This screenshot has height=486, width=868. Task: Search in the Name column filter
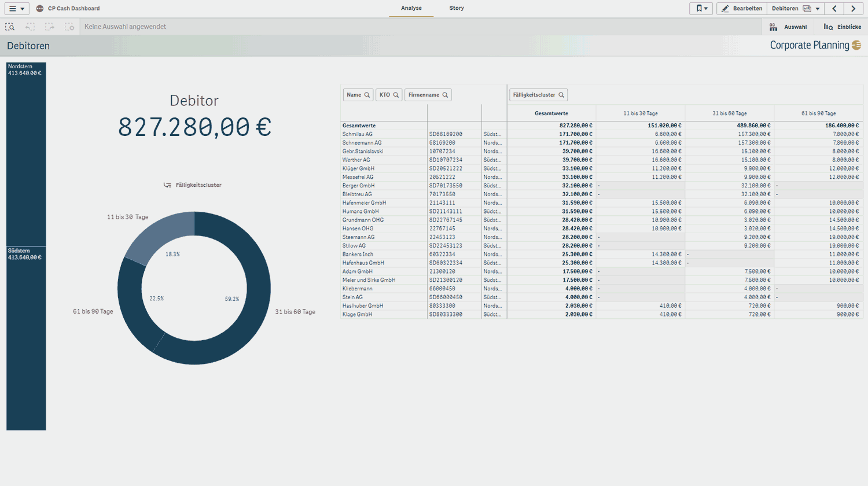coord(358,95)
